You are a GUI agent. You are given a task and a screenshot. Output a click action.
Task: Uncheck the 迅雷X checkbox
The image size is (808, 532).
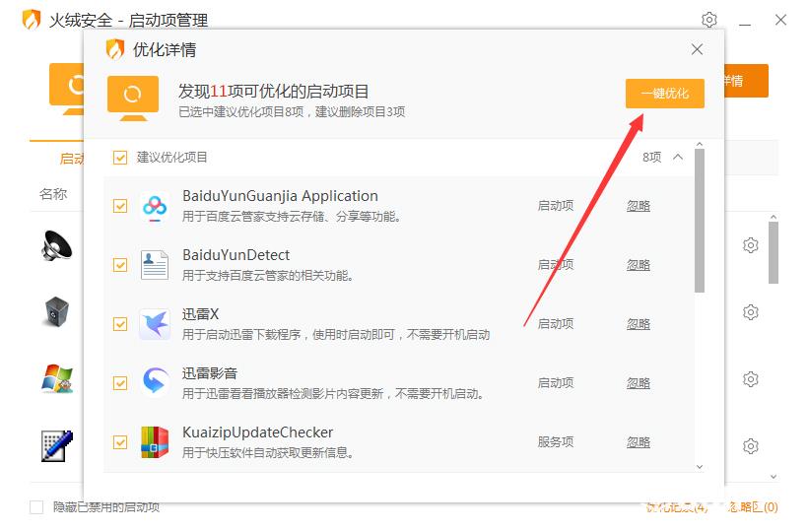click(x=120, y=324)
